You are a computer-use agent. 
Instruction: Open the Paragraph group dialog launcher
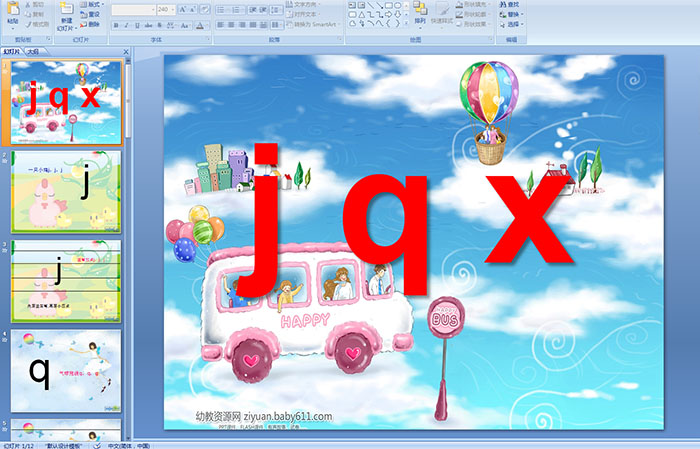tap(340, 39)
